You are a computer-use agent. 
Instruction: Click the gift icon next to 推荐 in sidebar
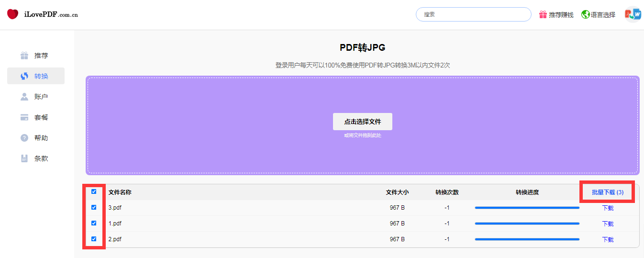(24, 56)
